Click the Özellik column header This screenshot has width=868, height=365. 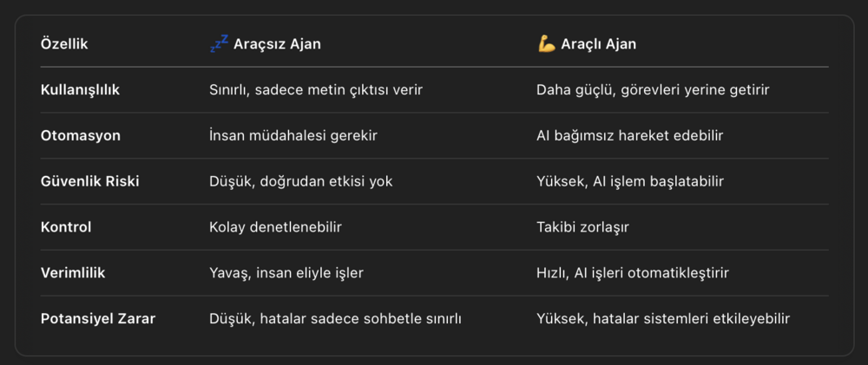coord(64,44)
